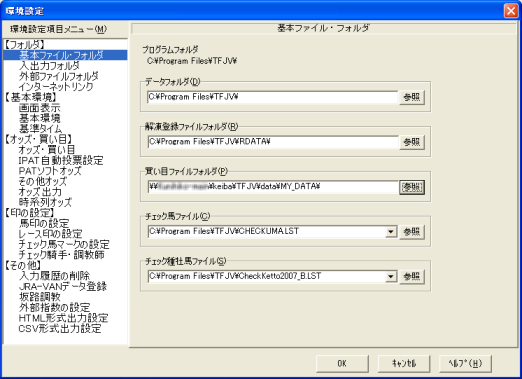The width and height of the screenshot is (522, 379).
Task: Select PATソフトオッズ in the menu list
Action: pos(50,171)
